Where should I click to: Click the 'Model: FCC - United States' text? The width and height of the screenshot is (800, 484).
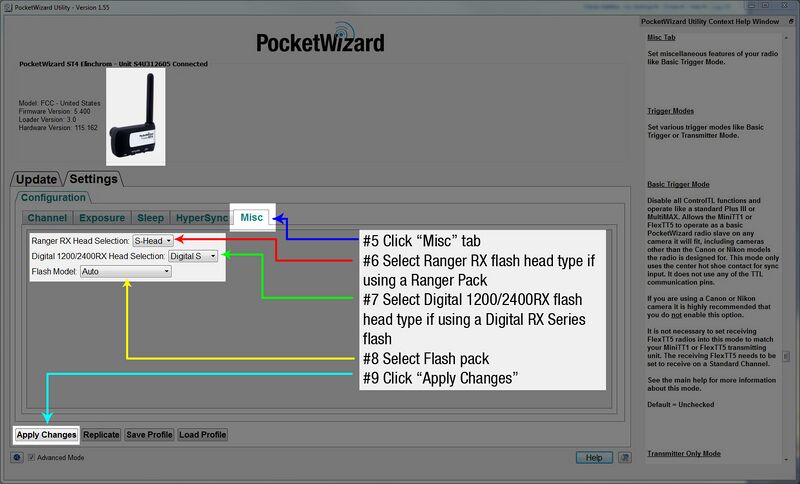59,103
